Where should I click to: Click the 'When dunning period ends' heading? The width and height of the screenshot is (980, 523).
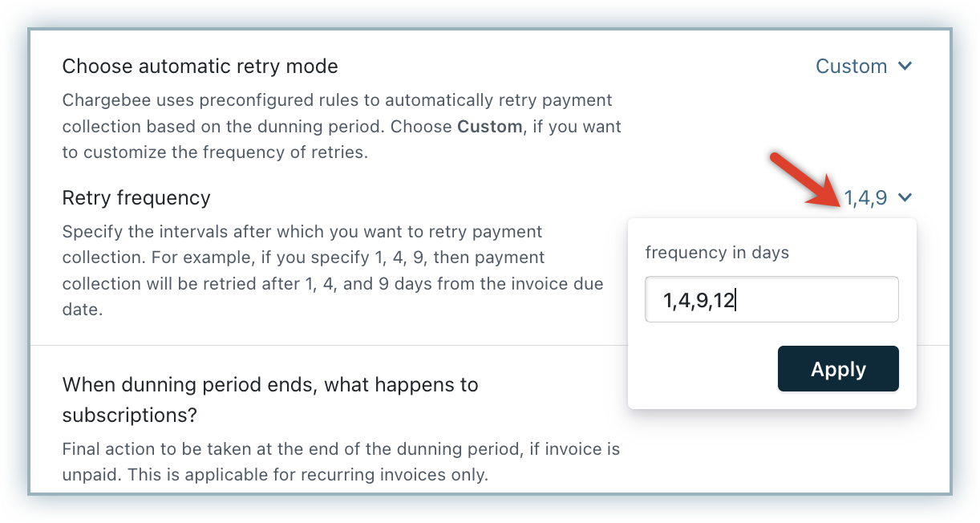click(x=269, y=385)
